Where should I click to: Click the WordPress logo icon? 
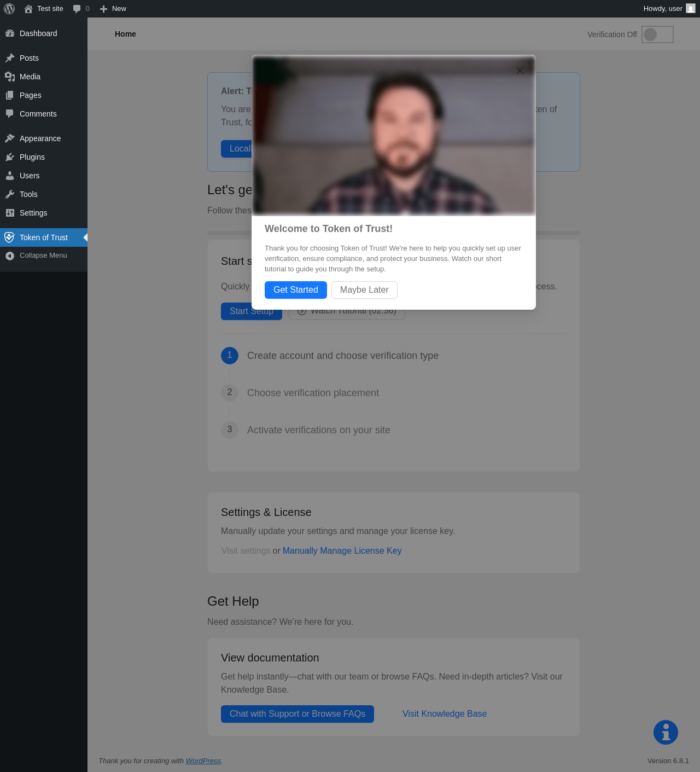pyautogui.click(x=9, y=9)
